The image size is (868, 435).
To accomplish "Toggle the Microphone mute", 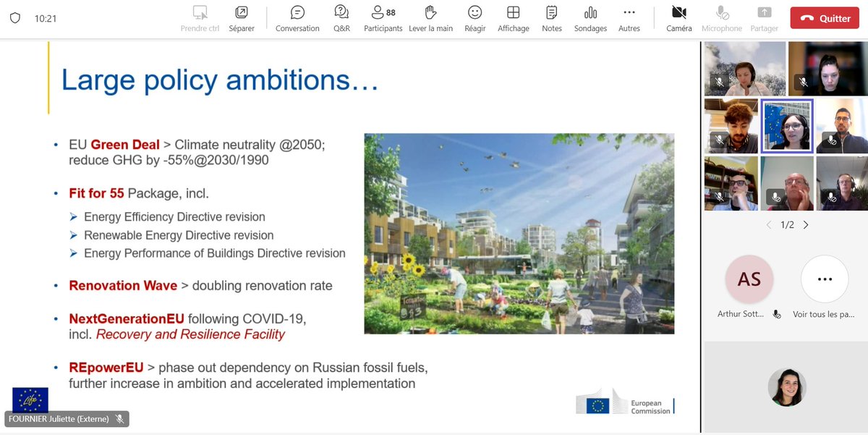I will tap(722, 19).
